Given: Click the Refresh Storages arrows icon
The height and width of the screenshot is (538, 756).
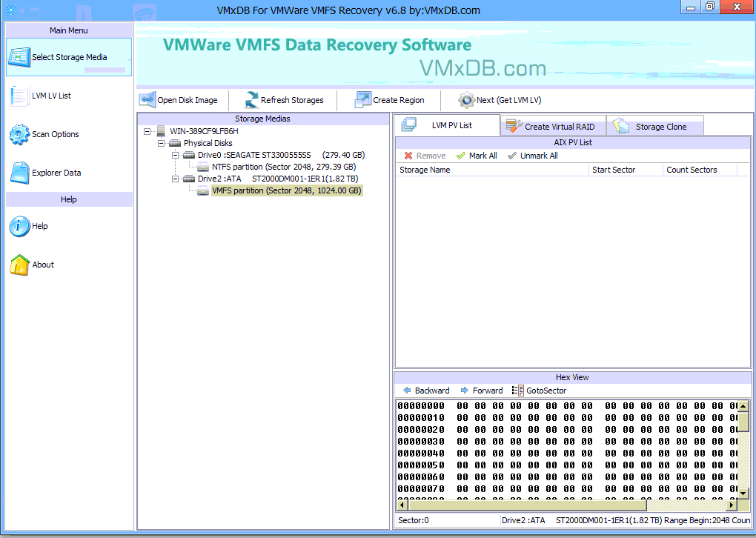Looking at the screenshot, I should (251, 100).
